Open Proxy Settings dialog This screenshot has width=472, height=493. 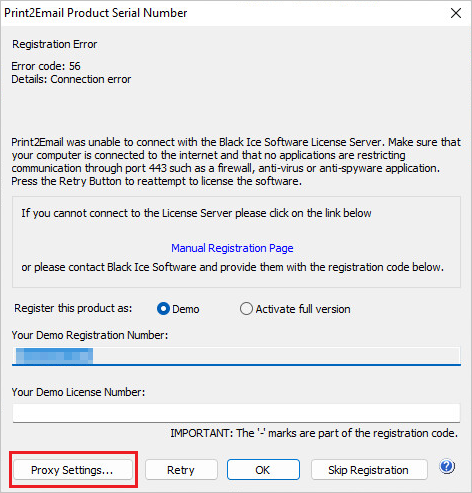click(x=73, y=470)
